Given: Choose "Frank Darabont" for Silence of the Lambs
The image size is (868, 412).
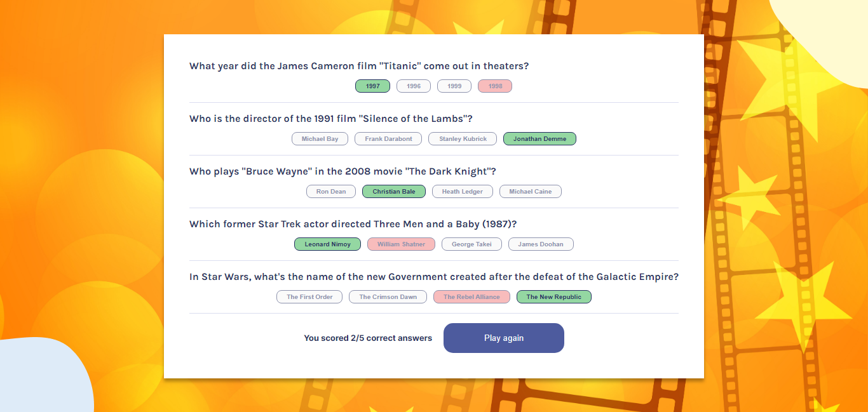Looking at the screenshot, I should click(x=388, y=138).
